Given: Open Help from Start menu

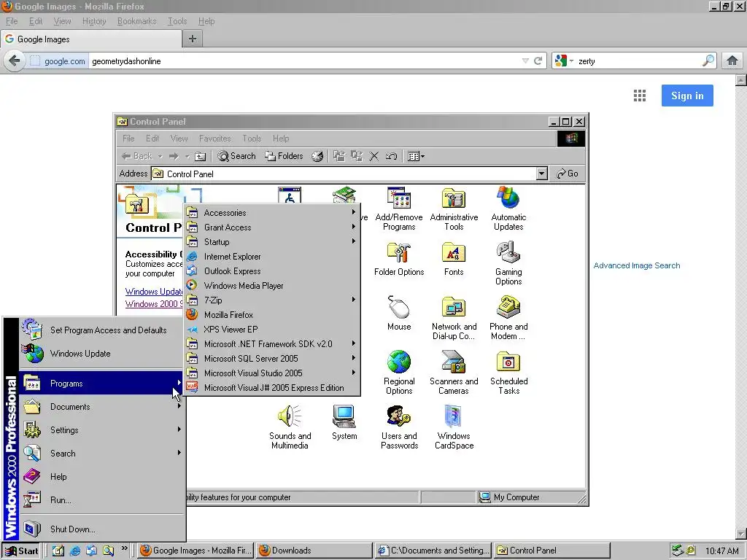Looking at the screenshot, I should (x=101, y=477).
